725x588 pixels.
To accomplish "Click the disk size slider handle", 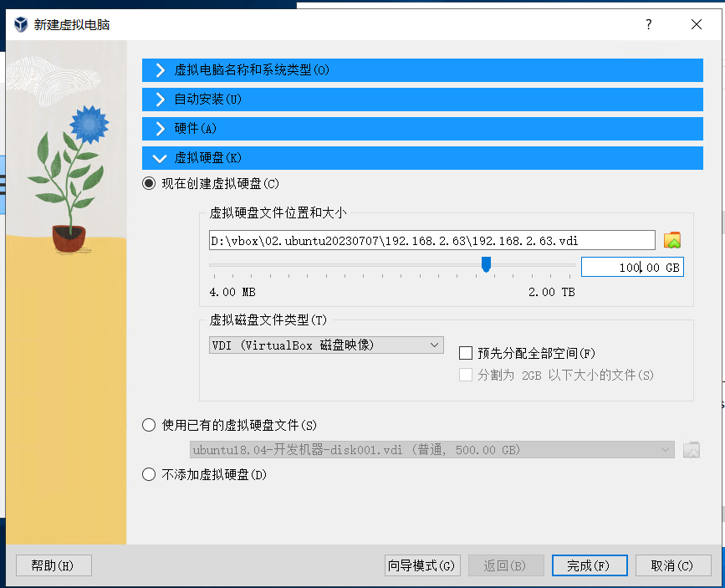I will (x=486, y=264).
